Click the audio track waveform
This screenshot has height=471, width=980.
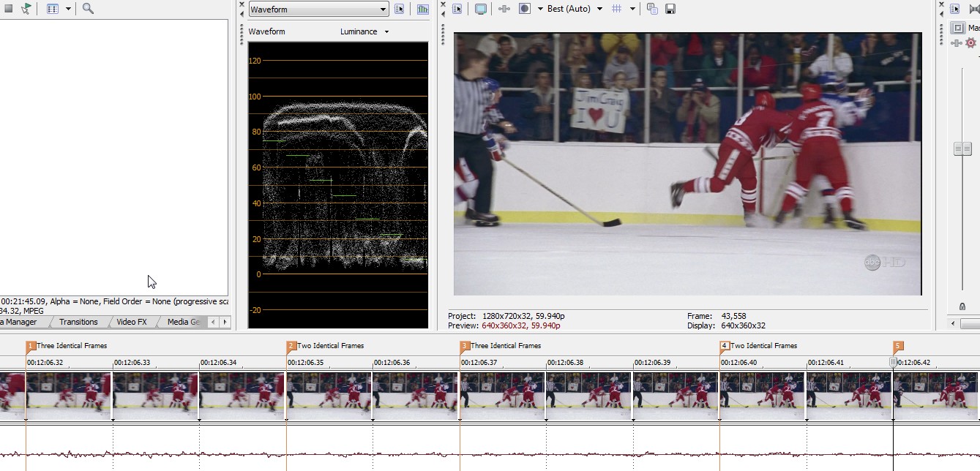coord(490,453)
